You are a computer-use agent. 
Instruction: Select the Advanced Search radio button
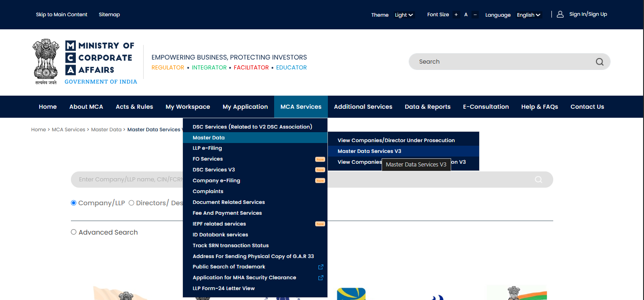click(x=74, y=232)
